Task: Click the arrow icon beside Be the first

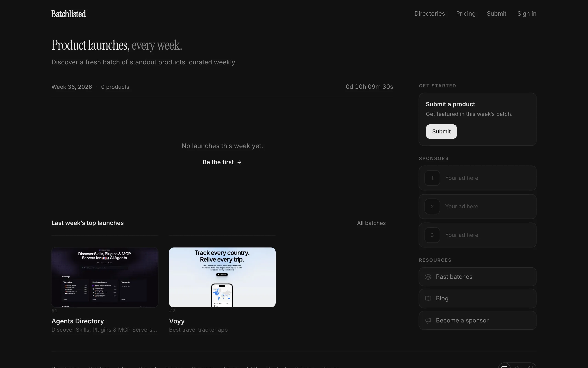Action: click(x=239, y=162)
